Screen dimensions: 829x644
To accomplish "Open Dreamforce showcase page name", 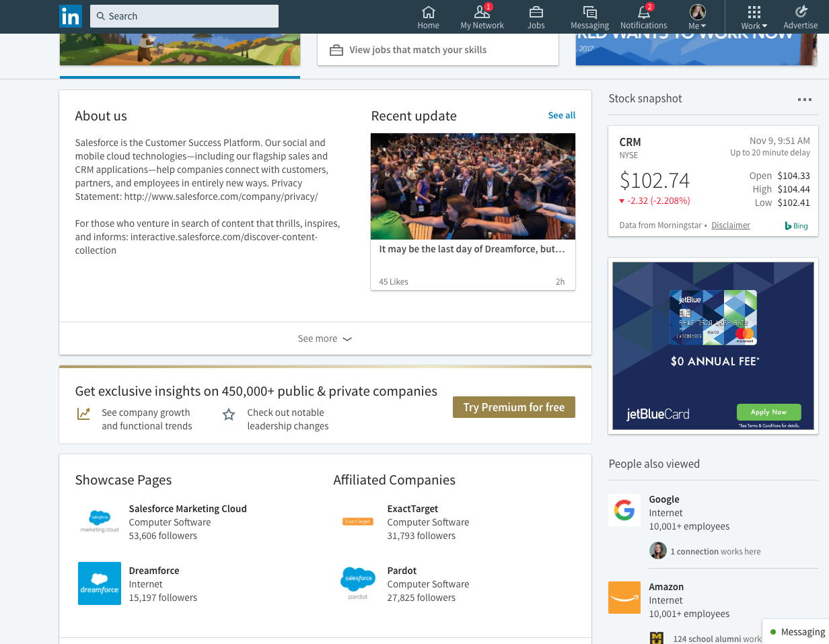I will coord(154,571).
